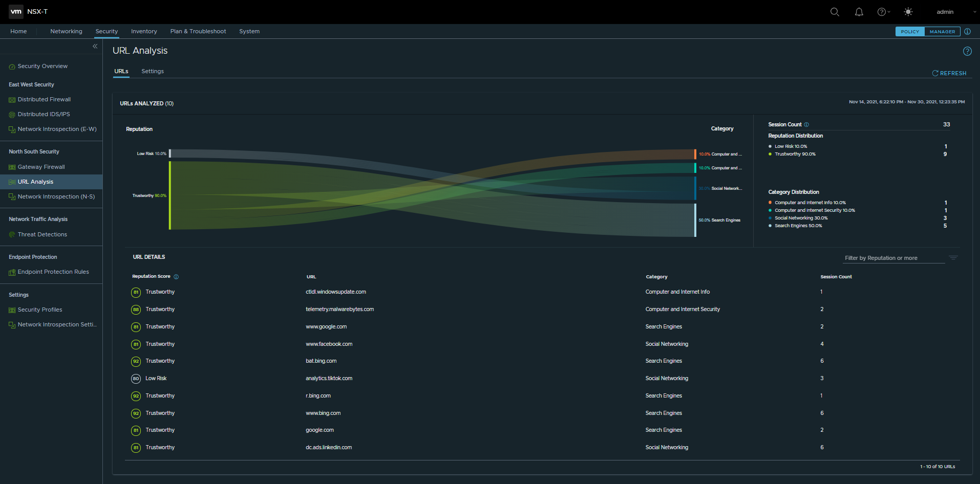Click the Network Introspection Settings icon
Viewport: 980px width, 484px height.
pos(12,325)
